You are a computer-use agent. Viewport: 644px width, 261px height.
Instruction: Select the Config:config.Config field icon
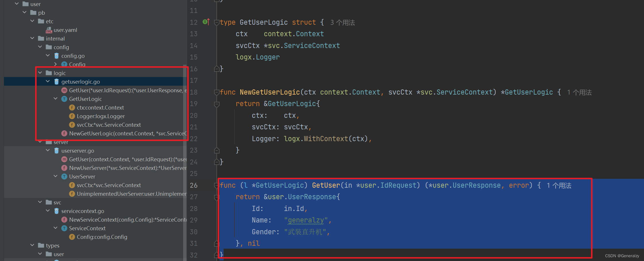(x=72, y=237)
